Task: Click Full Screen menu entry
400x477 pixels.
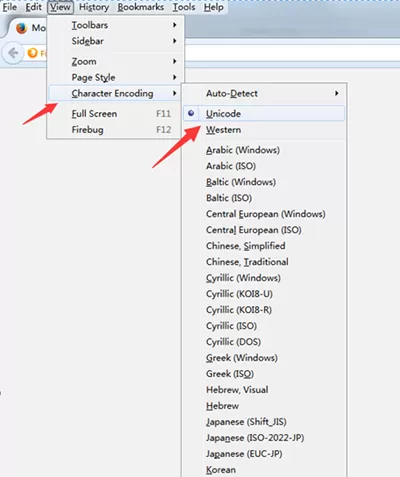Action: tap(114, 114)
